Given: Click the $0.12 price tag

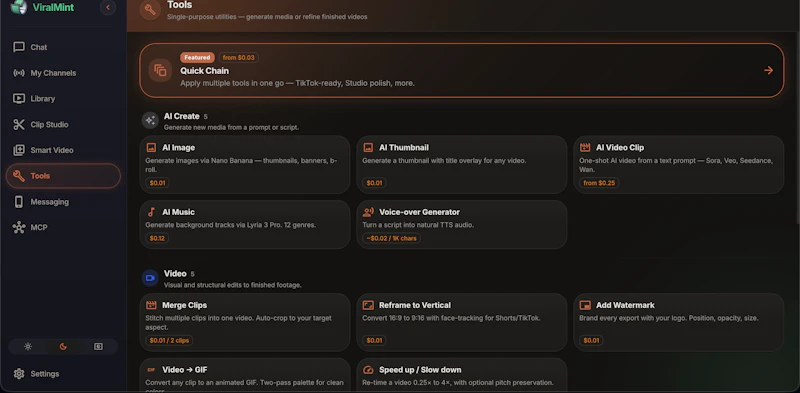Looking at the screenshot, I should click(157, 238).
